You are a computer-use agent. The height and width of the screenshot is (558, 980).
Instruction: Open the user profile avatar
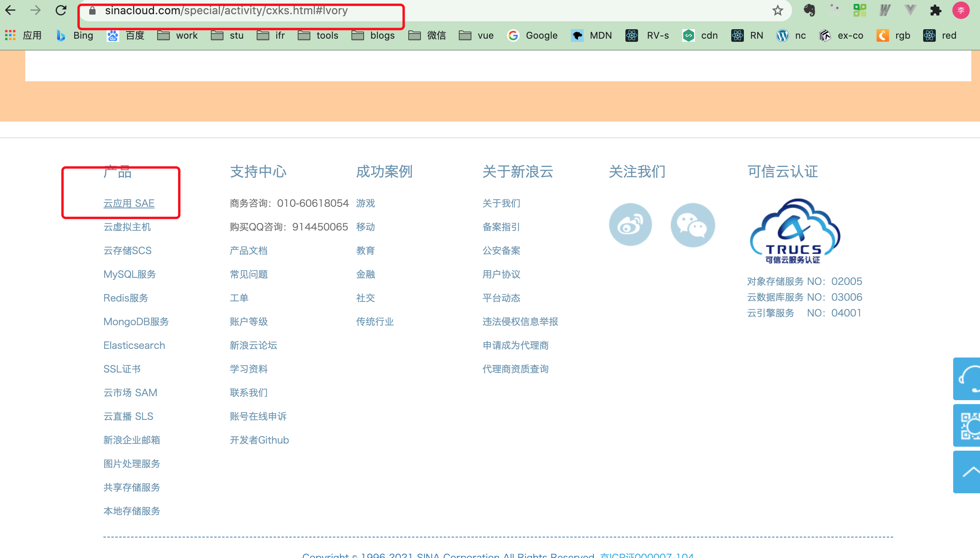(961, 10)
